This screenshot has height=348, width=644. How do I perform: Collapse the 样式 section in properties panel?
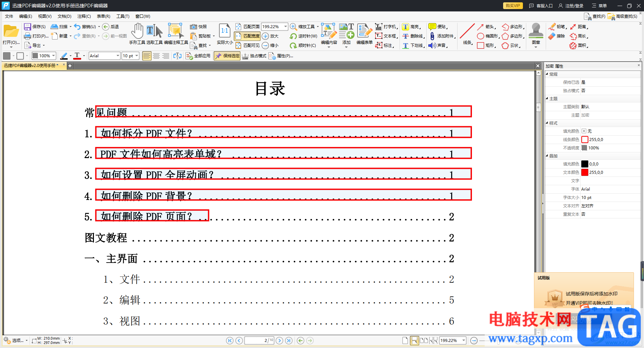tap(547, 123)
